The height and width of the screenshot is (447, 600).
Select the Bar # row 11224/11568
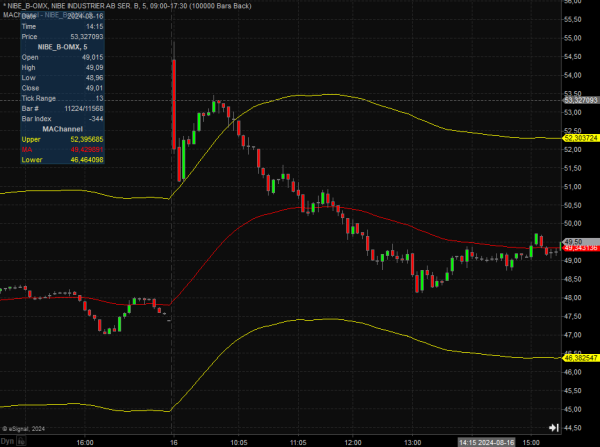click(62, 109)
